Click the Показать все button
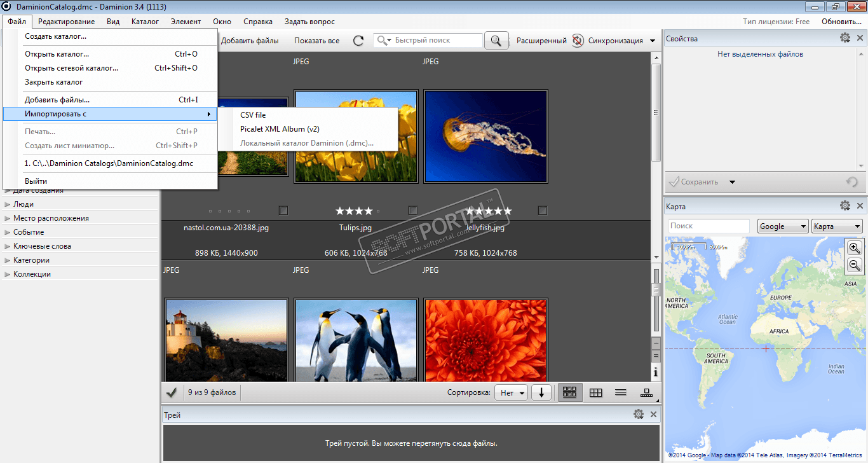The image size is (868, 463). 316,41
